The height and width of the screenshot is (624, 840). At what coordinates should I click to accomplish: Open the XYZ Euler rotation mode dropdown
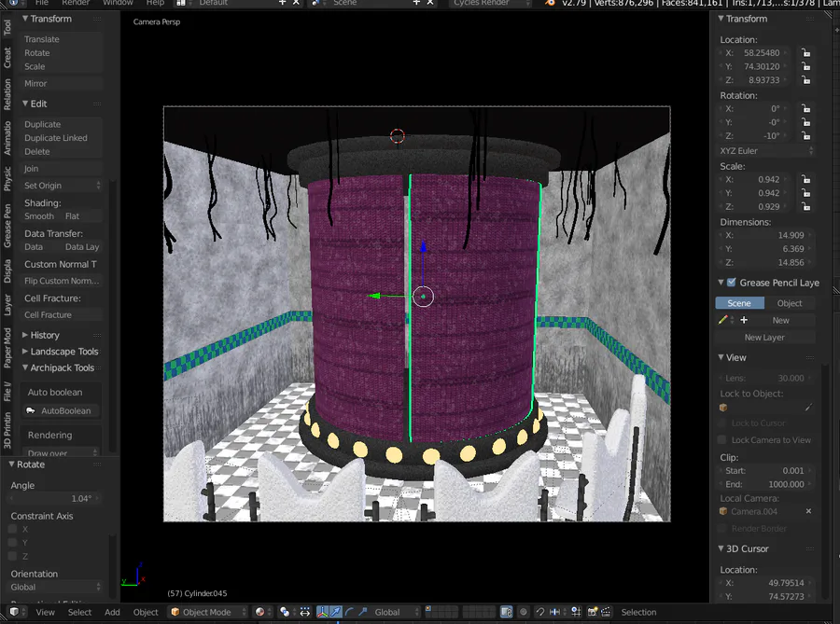pos(766,151)
